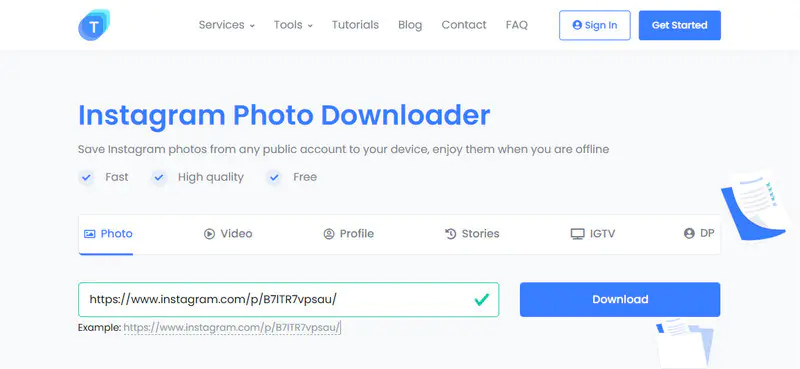Click the Get Started button
The width and height of the screenshot is (800, 369).
point(680,25)
